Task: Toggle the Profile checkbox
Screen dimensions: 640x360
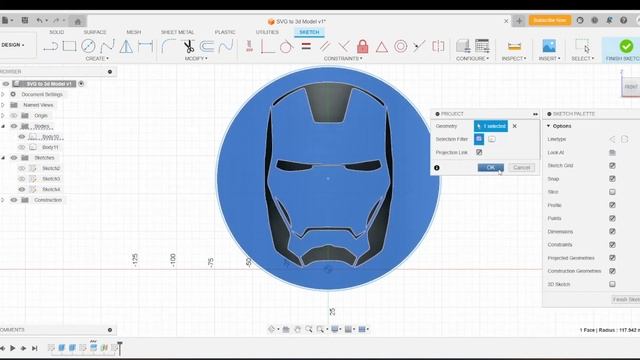Action: pyautogui.click(x=612, y=205)
